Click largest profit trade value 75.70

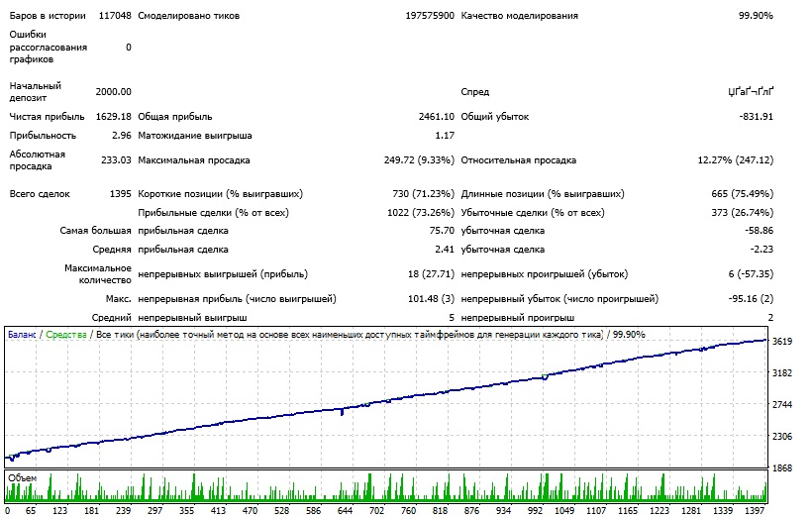click(442, 231)
